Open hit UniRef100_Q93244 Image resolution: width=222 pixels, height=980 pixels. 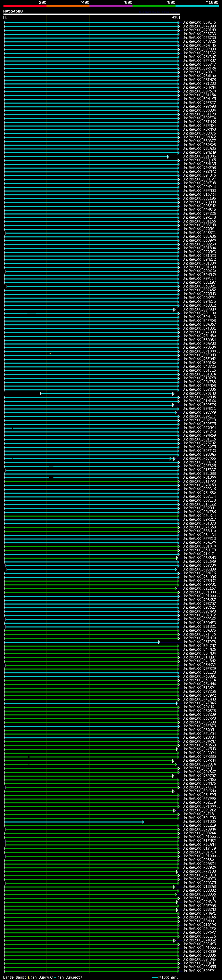[199, 834]
